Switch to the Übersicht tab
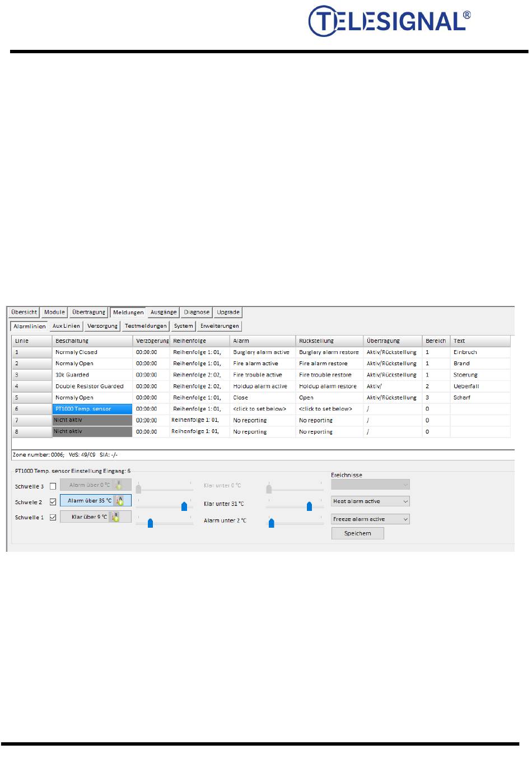The height and width of the screenshot is (777, 532). tap(24, 312)
